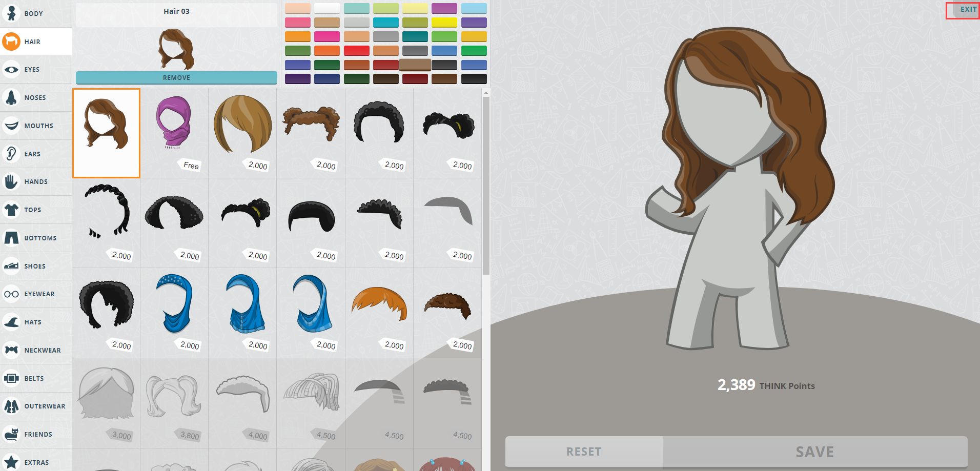This screenshot has height=471, width=980.
Task: Open the Noses category icon
Action: click(x=11, y=97)
